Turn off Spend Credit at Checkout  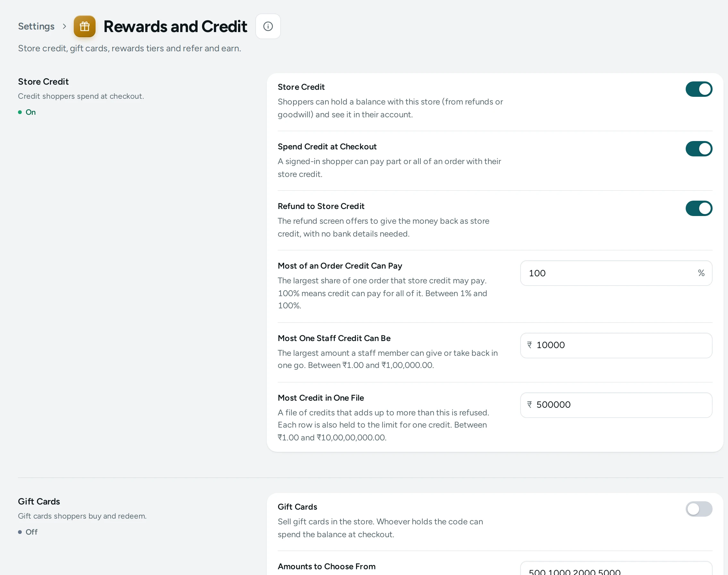699,149
